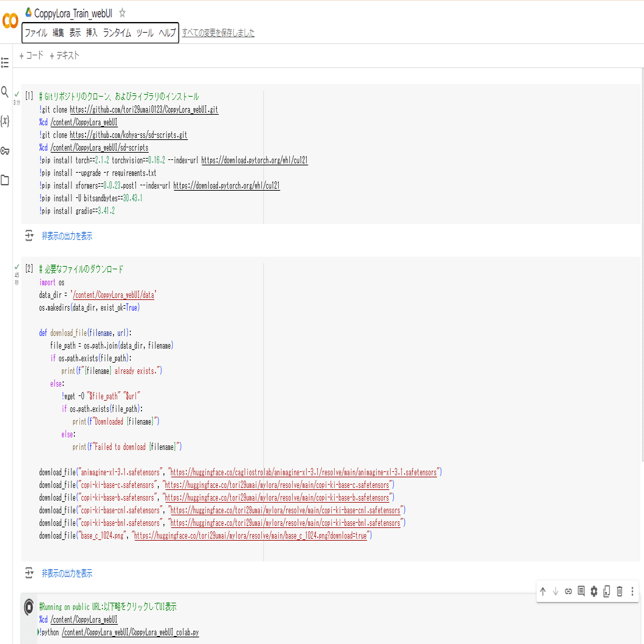644x644 pixels.
Task: Click the notebook title CoppyLora_Train_webUI
Action: pos(73,13)
